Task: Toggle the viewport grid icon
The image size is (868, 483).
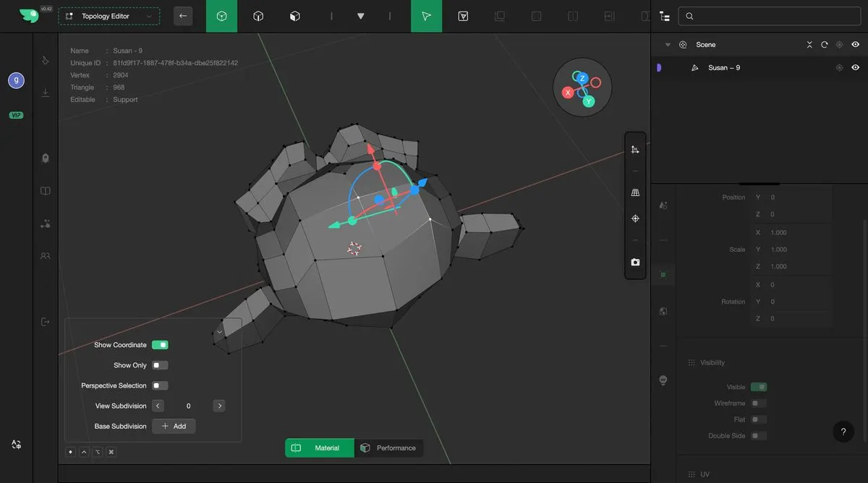Action: (635, 193)
